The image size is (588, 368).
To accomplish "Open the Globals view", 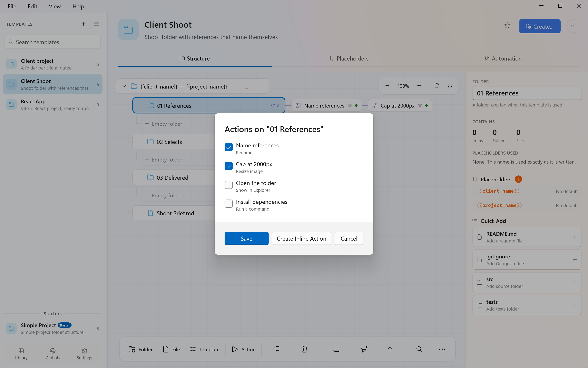I will tap(53, 354).
